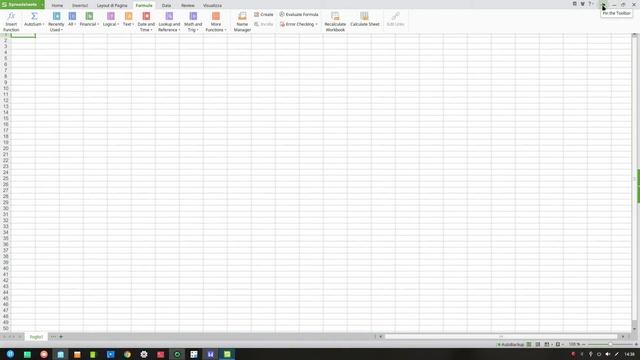640x360 pixels.
Task: Click the Insert Function fx icon
Action: tap(11, 16)
